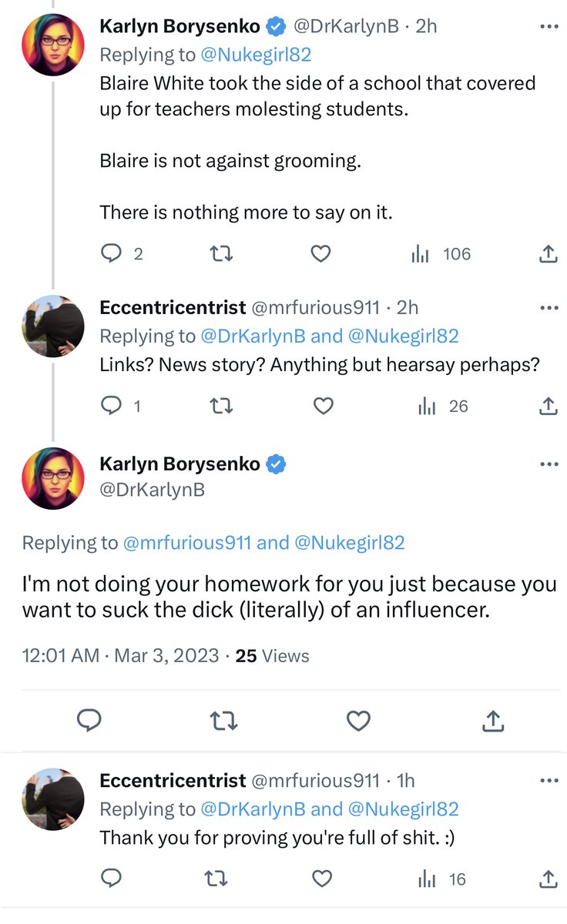Open more options on 'Links? News story?' tweet
This screenshot has width=567, height=924.
(x=549, y=309)
